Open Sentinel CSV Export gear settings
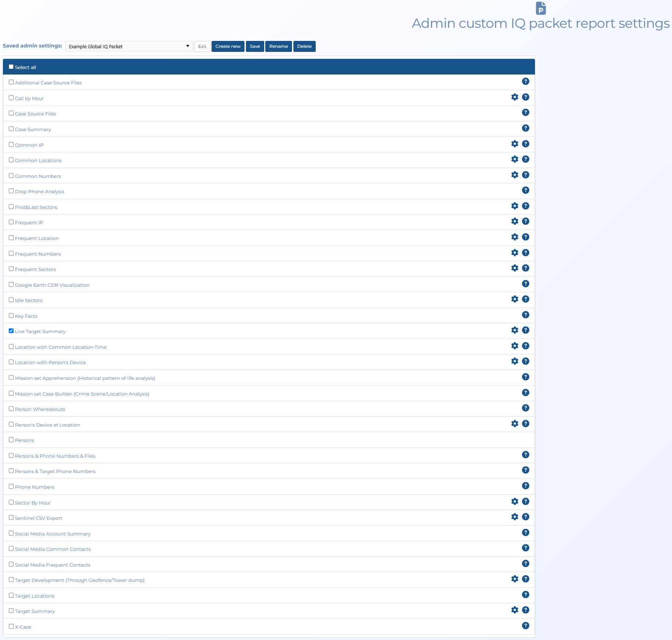 click(515, 517)
